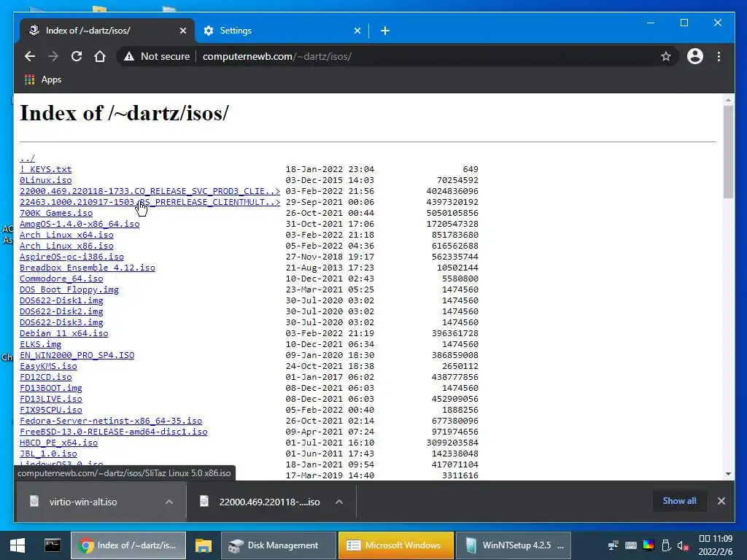Download Fedora-Server-netinst-x86_64-35.iso
Viewport: 747px width, 560px height.
pos(111,421)
